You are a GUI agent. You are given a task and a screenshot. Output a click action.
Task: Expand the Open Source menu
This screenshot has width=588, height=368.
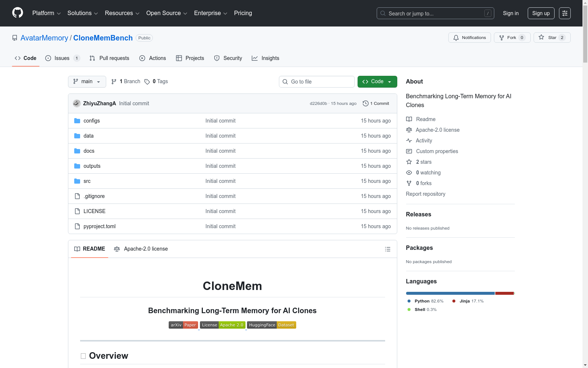tap(167, 13)
